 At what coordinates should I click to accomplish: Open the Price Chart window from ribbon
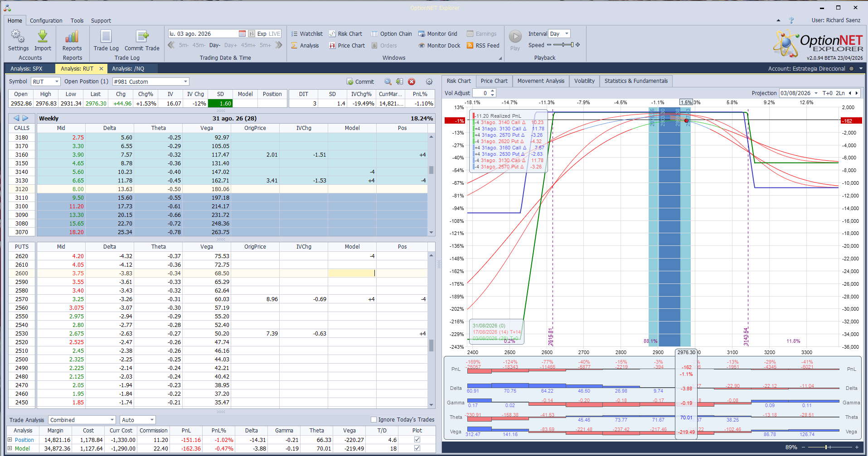click(347, 45)
